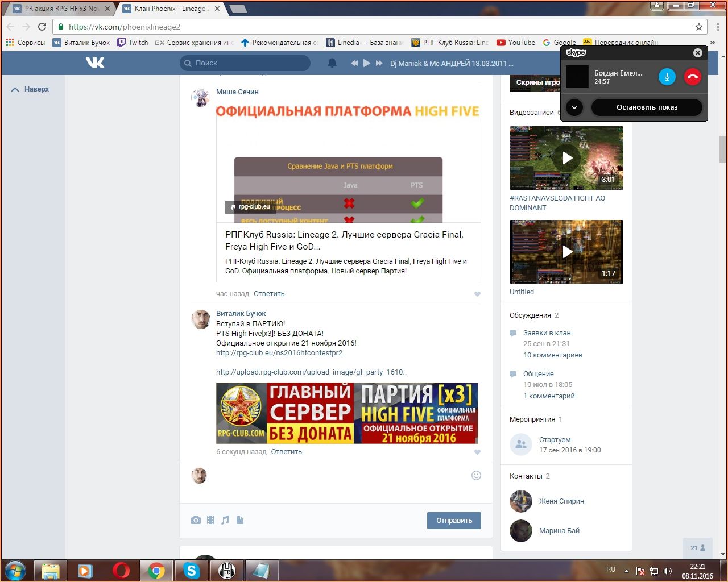The height and width of the screenshot is (582, 728).
Task: Open the РПГ-Клуб Russia link preview title
Action: 344,240
